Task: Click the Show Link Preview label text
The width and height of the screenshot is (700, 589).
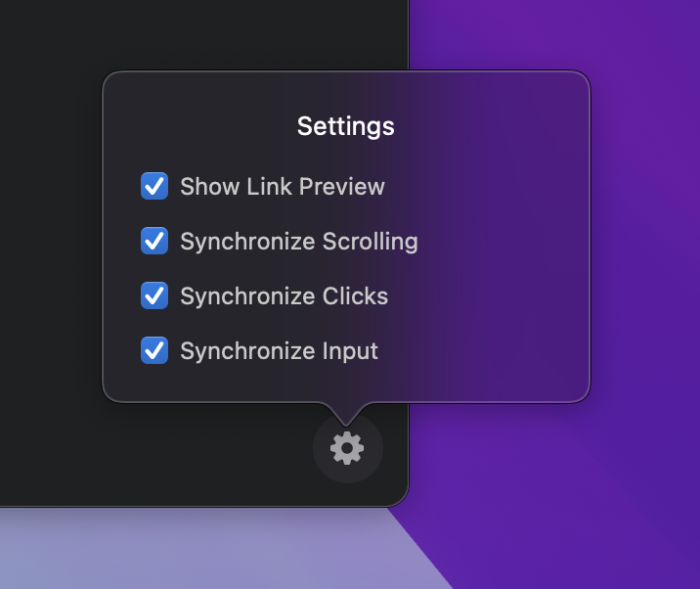Action: coord(282,187)
